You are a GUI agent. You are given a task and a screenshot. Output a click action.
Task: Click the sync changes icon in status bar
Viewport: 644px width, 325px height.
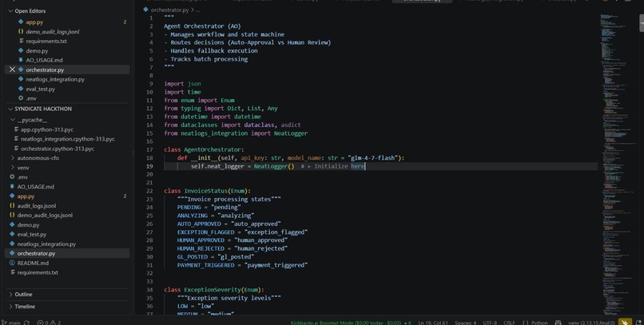coord(26,323)
